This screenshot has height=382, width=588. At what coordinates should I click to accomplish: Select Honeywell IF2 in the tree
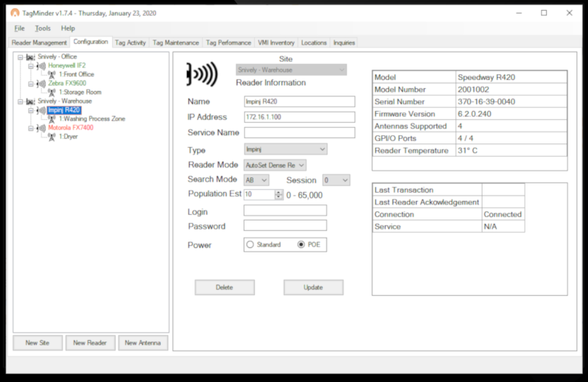(67, 65)
